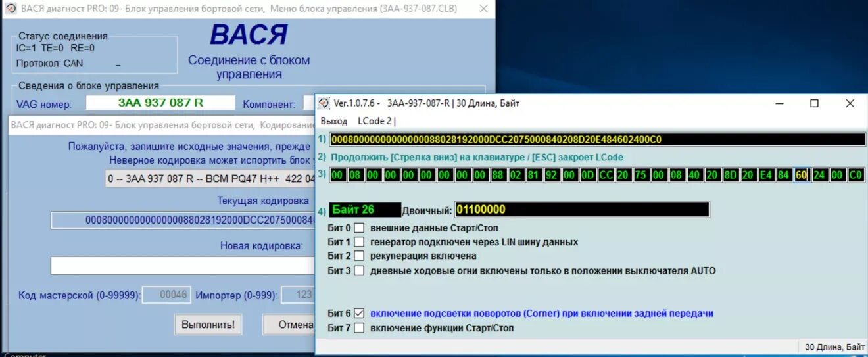Select byte cell 02 in byte row
Screen dimensions: 868x357
point(516,175)
